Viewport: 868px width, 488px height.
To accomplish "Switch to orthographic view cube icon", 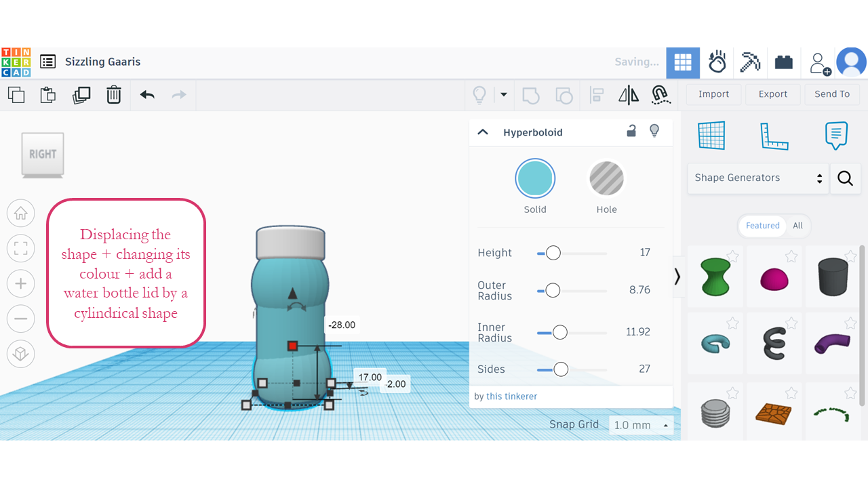I will (21, 354).
